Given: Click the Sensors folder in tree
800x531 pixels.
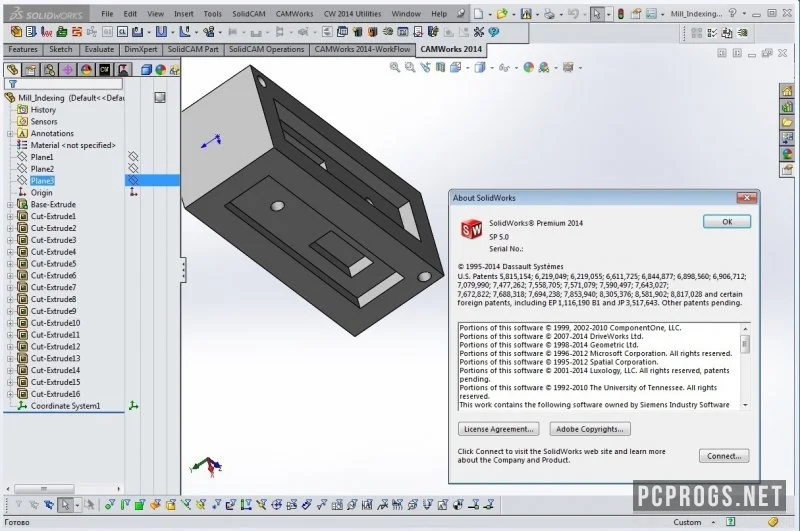Looking at the screenshot, I should coord(43,122).
